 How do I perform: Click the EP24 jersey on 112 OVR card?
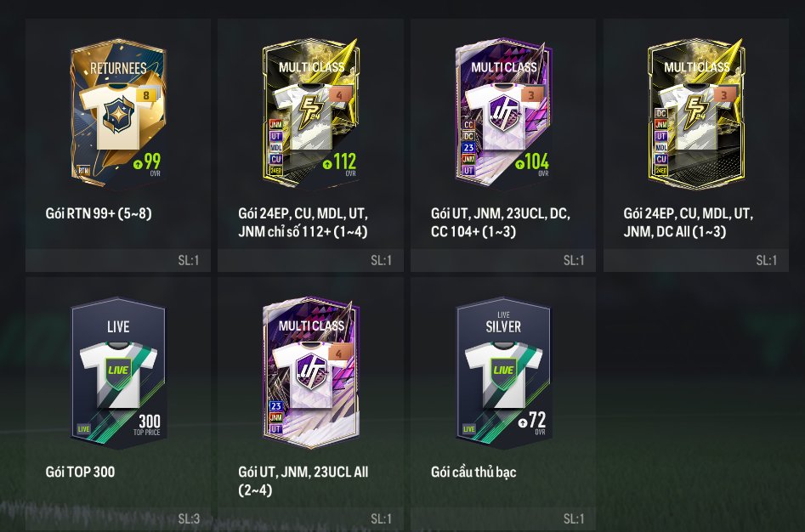[x=312, y=115]
